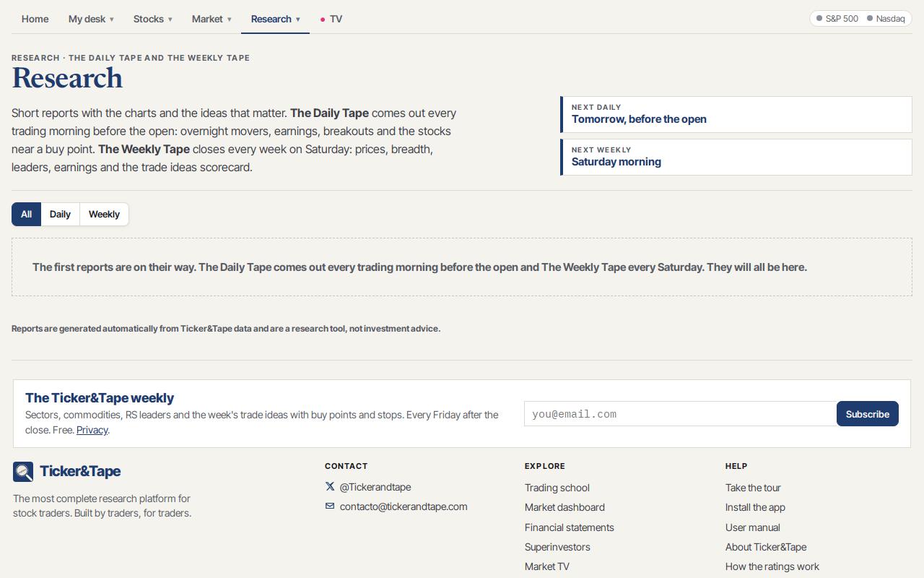Click contacto@tickerandtape.com email link
This screenshot has width=924, height=578.
coord(404,506)
